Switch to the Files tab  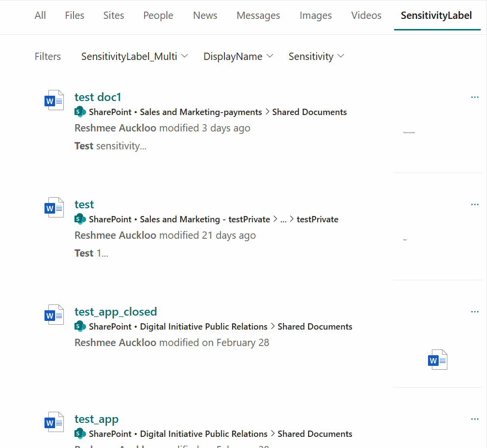pyautogui.click(x=74, y=15)
